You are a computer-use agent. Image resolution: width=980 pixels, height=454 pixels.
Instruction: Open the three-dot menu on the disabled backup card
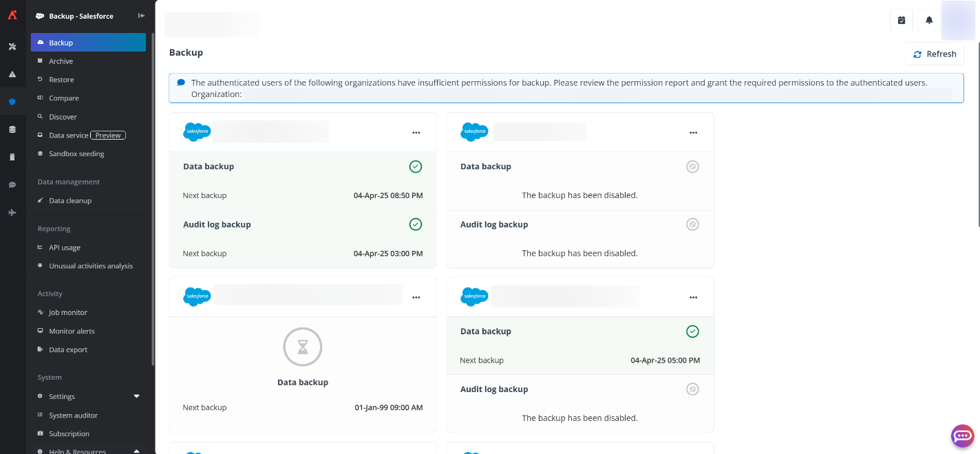click(x=693, y=133)
